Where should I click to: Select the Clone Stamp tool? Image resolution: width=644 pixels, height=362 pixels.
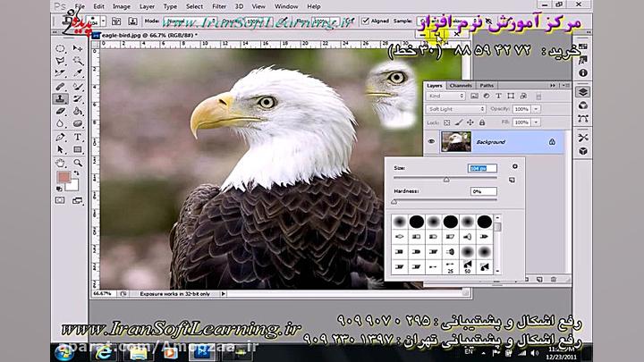61,98
